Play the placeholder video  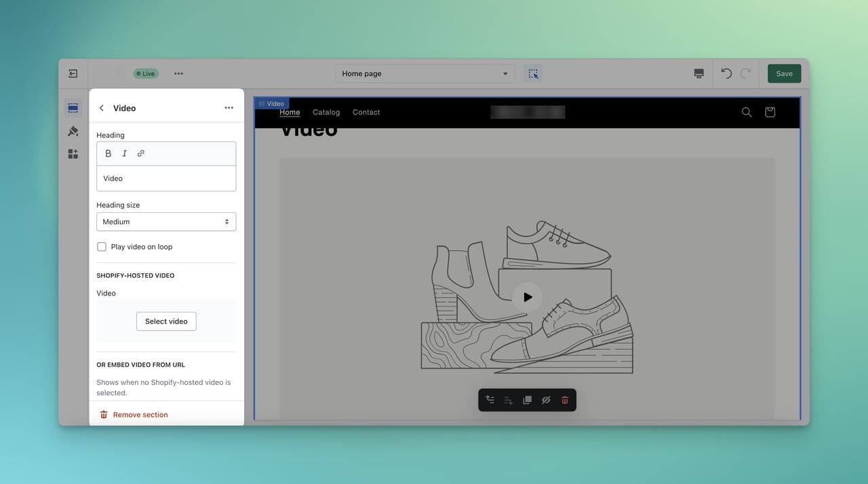528,297
